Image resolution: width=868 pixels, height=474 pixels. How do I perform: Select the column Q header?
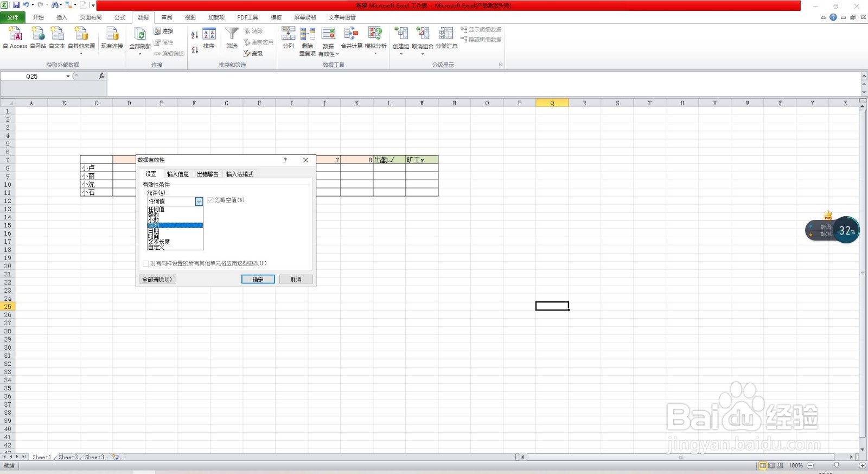[552, 103]
